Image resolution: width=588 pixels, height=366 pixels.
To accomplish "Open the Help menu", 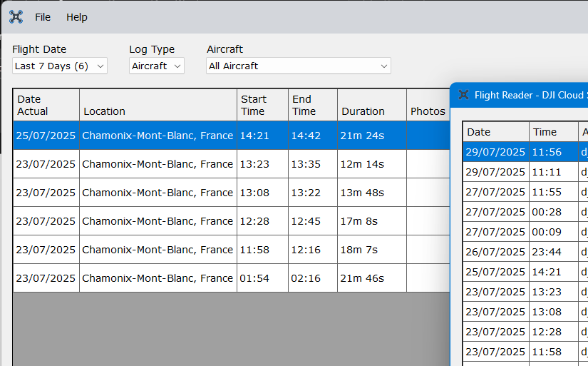I will [77, 17].
